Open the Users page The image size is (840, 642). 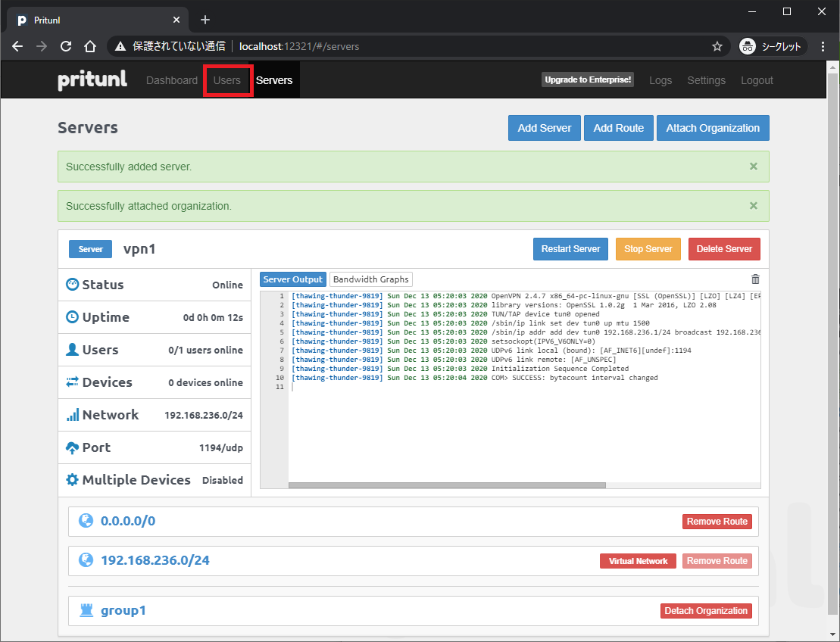(x=227, y=80)
